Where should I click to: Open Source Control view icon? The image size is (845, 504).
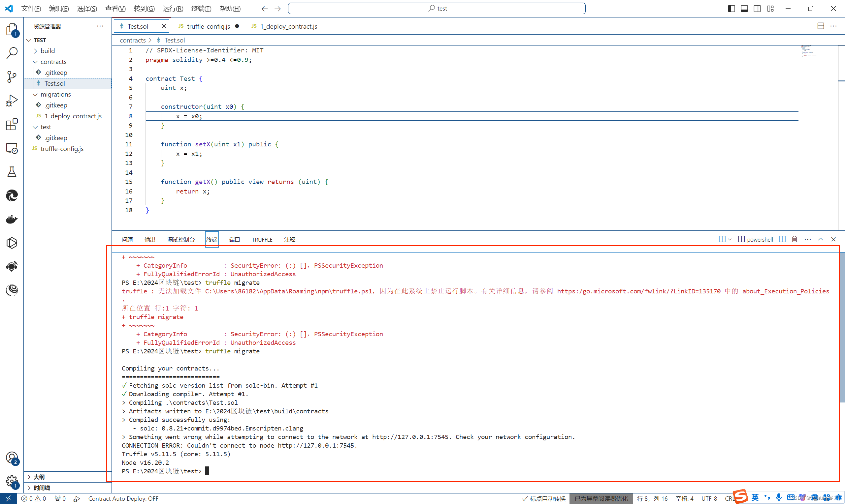point(12,77)
